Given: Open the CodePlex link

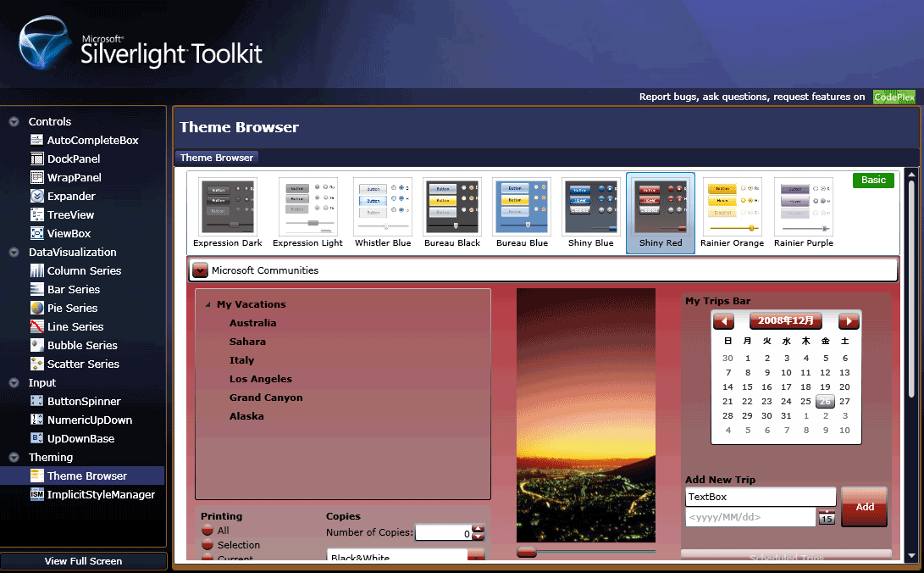Looking at the screenshot, I should click(894, 97).
